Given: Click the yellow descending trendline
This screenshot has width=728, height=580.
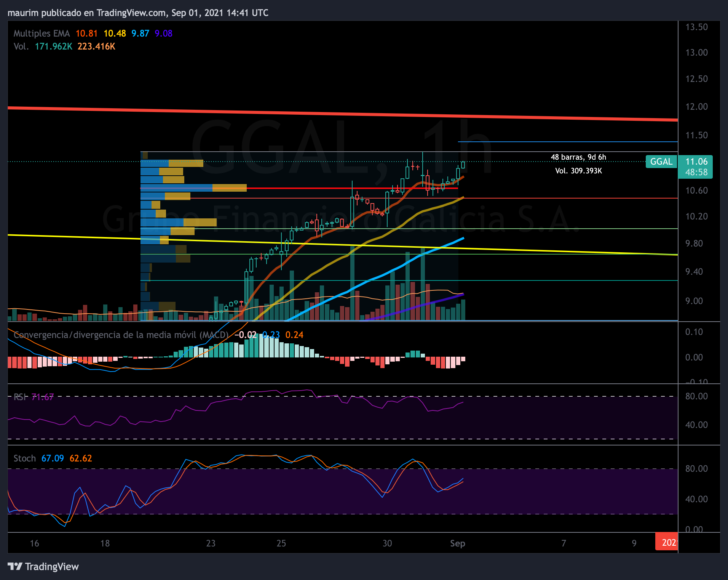Looking at the screenshot, I should click(x=343, y=245).
